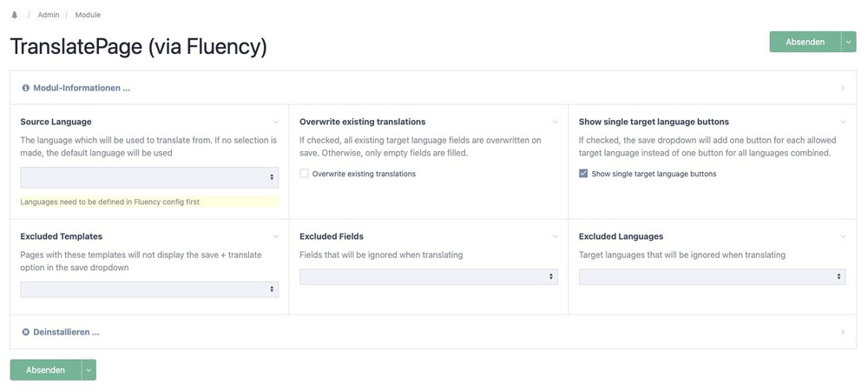Collapse Excluded Fields section via chevron
This screenshot has width=868, height=391.
click(x=556, y=236)
